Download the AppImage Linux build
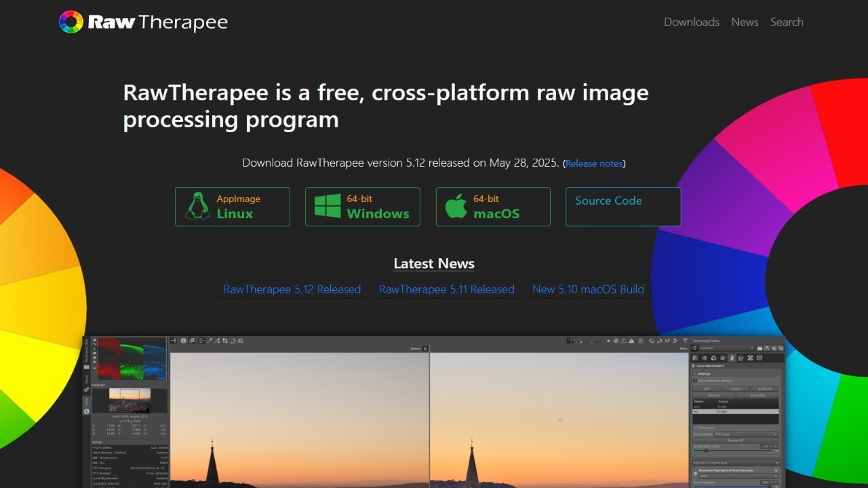Image resolution: width=868 pixels, height=488 pixels. (x=233, y=207)
